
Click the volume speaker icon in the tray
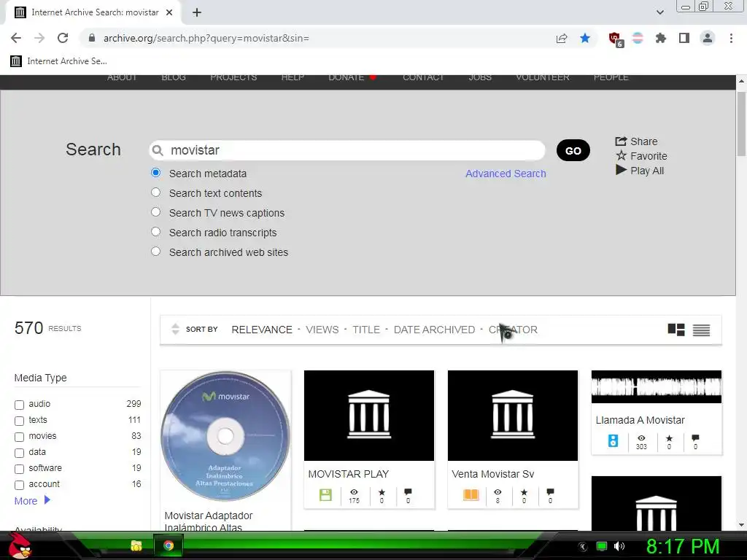[x=619, y=547]
